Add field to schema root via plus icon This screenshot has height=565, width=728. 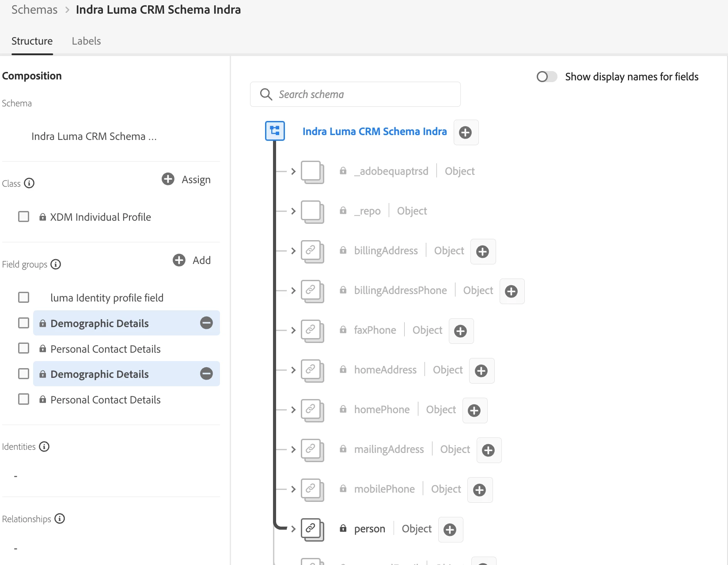(466, 132)
